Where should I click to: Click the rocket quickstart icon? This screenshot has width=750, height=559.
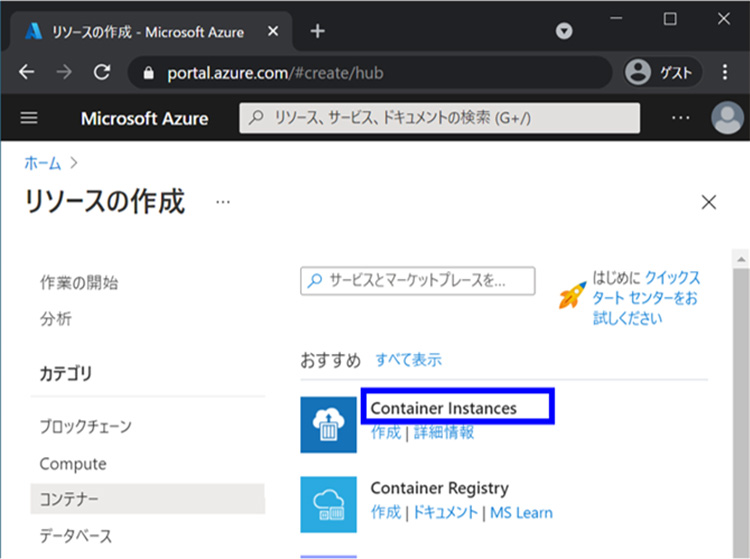tap(573, 295)
